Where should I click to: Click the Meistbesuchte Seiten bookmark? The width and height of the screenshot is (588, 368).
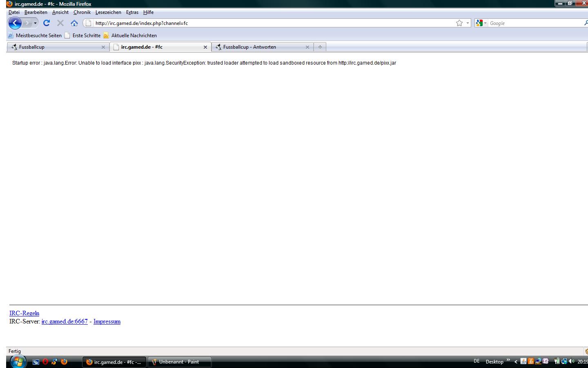click(x=38, y=36)
